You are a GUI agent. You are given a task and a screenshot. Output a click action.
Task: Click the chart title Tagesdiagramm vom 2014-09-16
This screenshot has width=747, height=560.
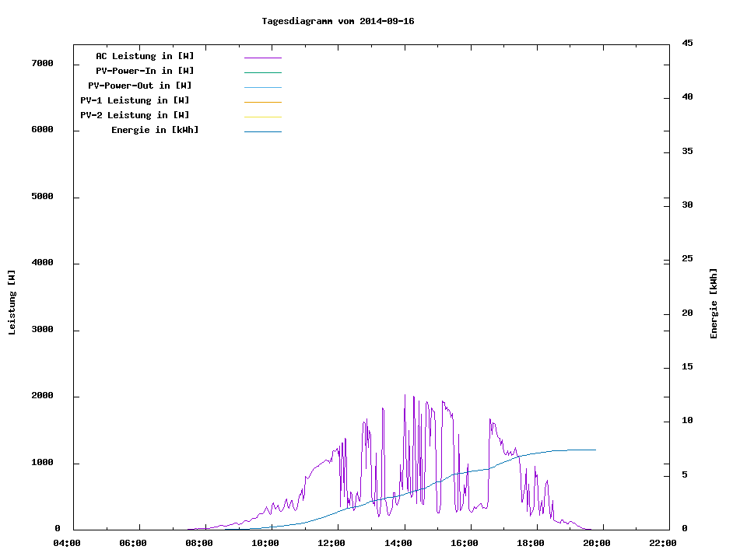tap(338, 21)
